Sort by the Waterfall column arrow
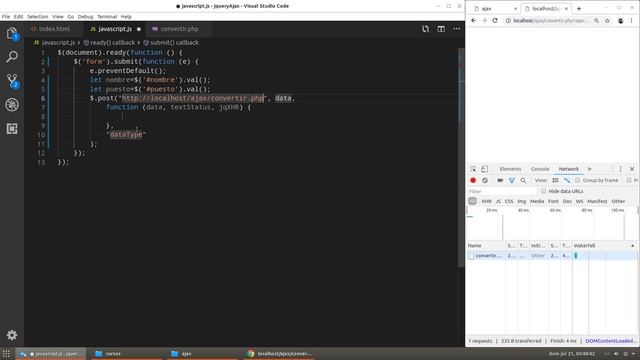 tap(633, 246)
